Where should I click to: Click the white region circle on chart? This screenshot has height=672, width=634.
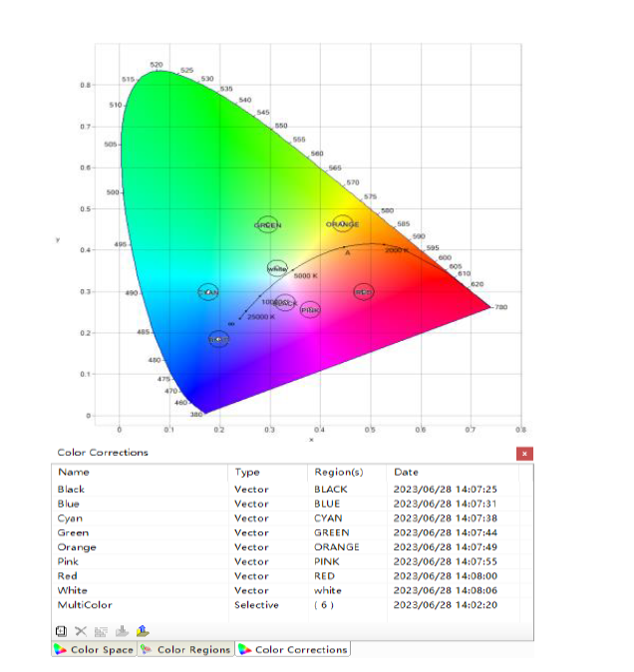pos(277,269)
